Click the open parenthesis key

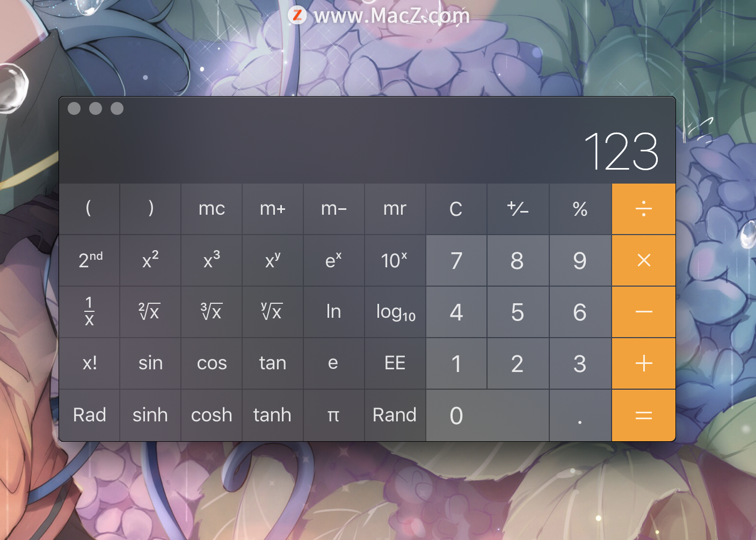click(89, 209)
